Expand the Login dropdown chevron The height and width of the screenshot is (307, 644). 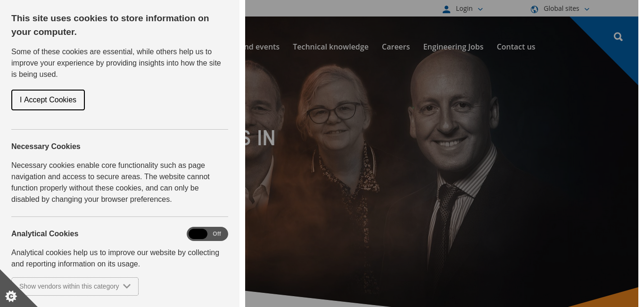click(x=480, y=9)
